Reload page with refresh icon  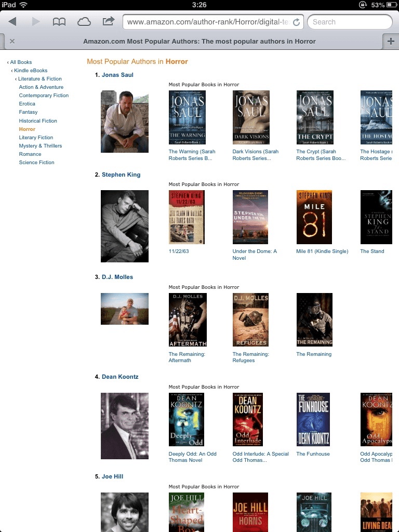click(296, 22)
